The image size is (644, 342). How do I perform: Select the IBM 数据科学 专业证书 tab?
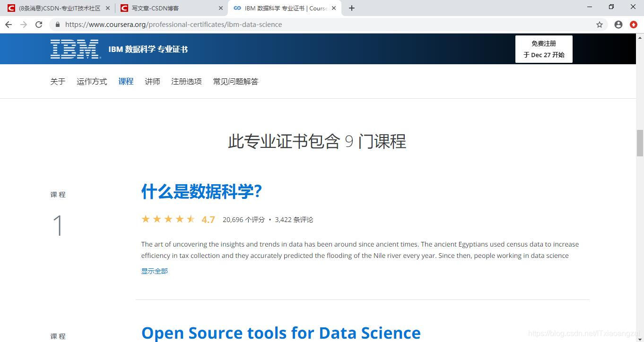(x=285, y=8)
